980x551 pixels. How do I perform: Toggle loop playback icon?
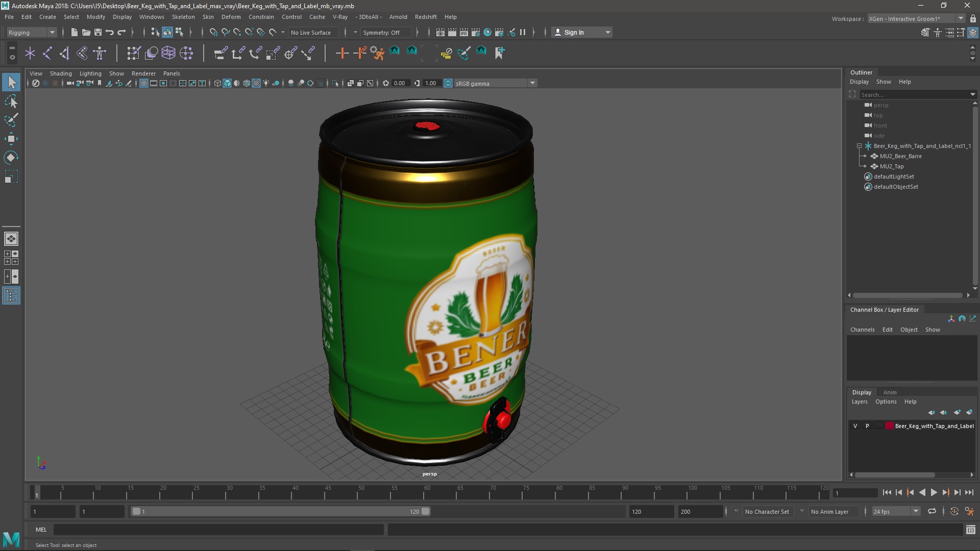(932, 511)
